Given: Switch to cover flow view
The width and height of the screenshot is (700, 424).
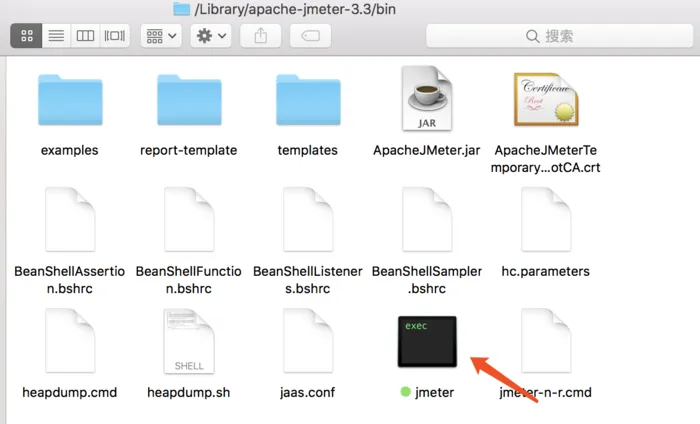Looking at the screenshot, I should (x=115, y=36).
